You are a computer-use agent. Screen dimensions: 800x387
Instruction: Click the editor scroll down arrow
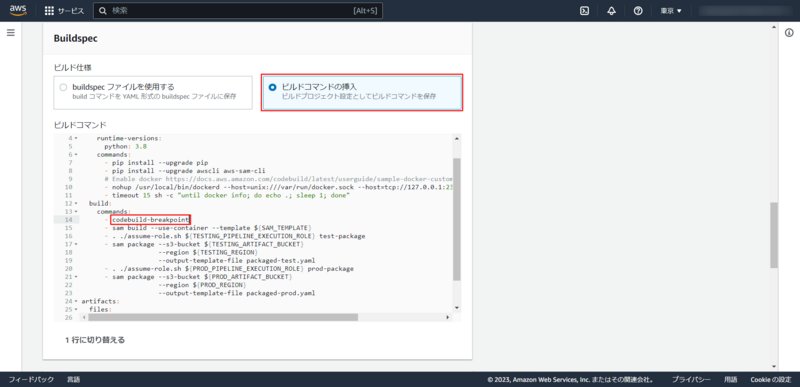457,307
